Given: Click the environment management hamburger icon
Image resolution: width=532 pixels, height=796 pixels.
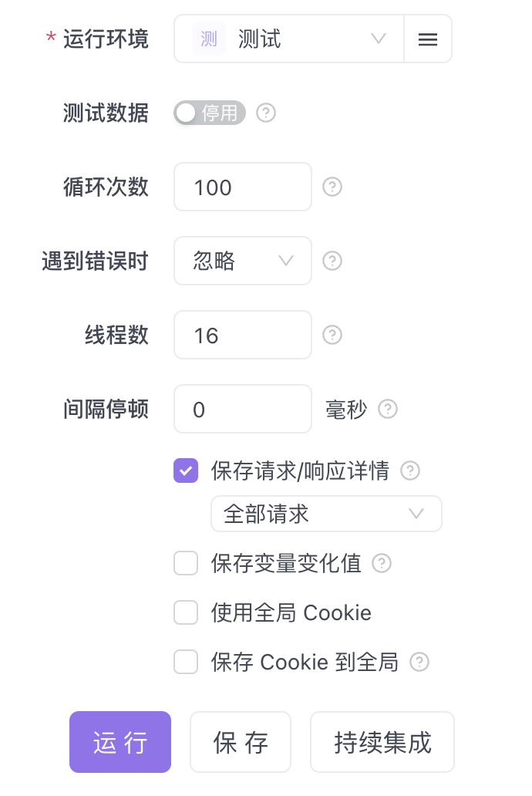Looking at the screenshot, I should click(x=428, y=39).
